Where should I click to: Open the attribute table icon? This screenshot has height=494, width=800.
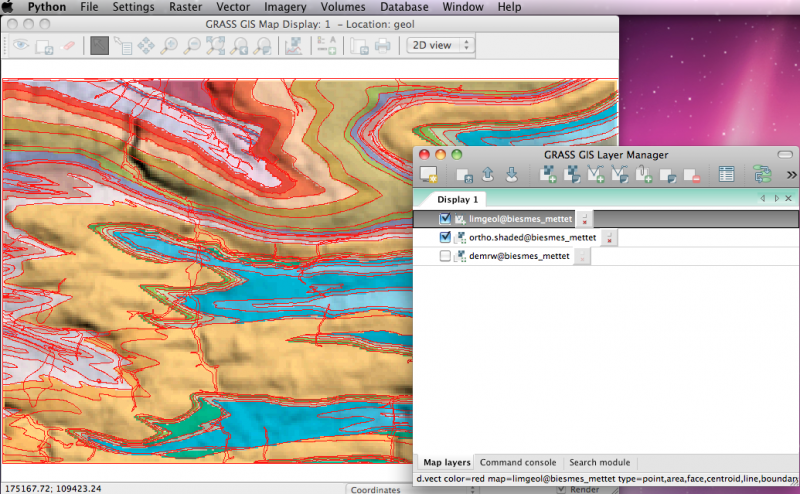click(x=727, y=175)
